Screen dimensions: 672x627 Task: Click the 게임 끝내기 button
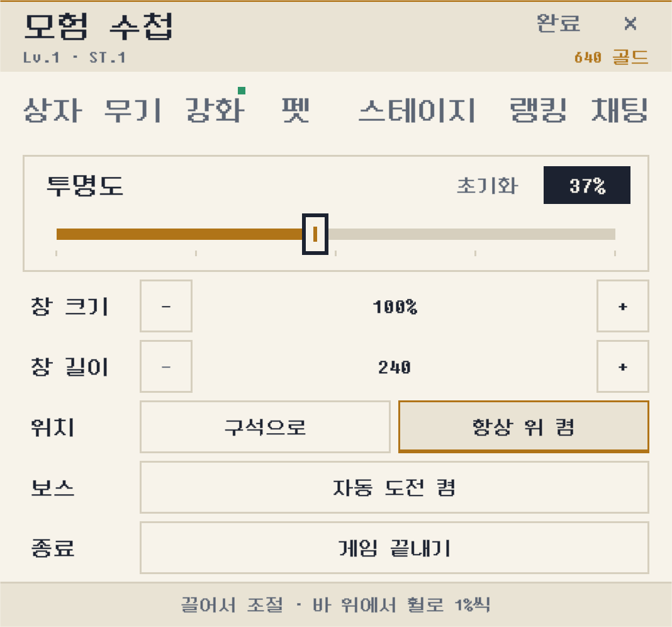click(x=395, y=548)
